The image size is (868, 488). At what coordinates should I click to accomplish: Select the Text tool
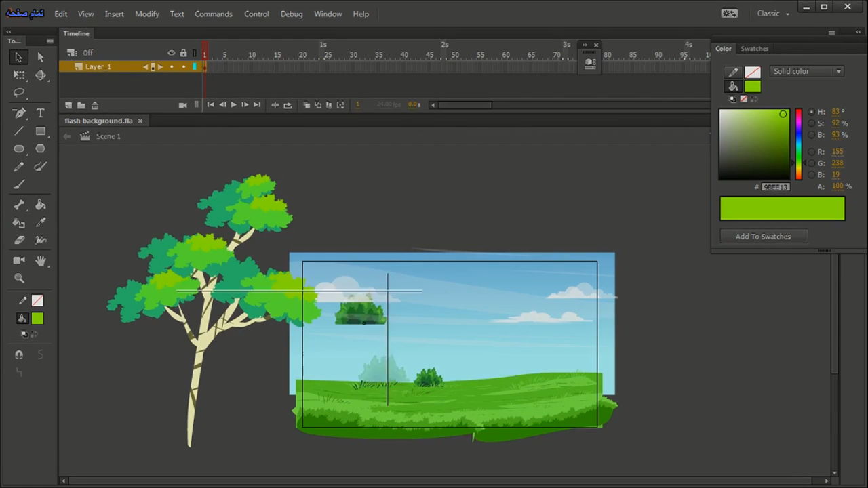(x=40, y=113)
